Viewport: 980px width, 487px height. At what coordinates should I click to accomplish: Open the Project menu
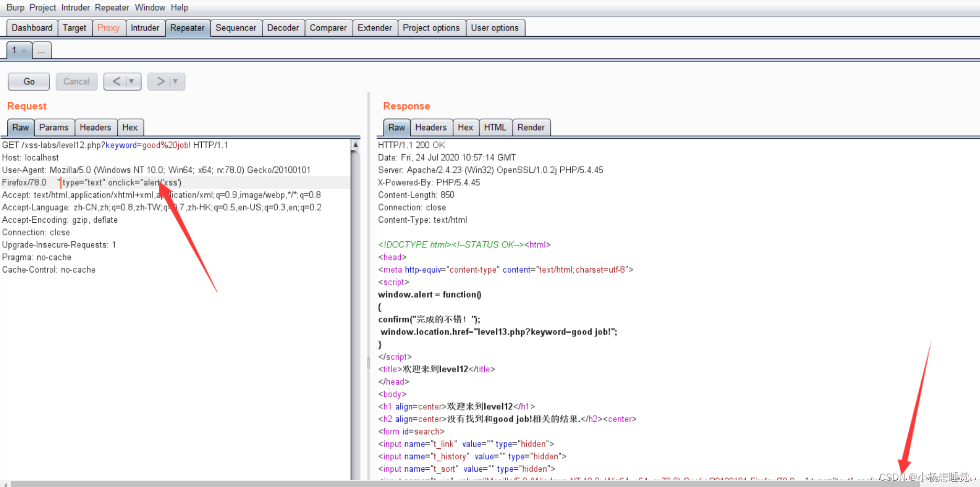[42, 7]
